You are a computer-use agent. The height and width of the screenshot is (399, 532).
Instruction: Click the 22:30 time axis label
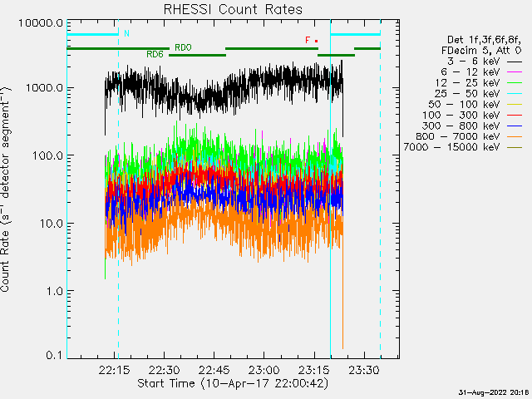coord(165,370)
